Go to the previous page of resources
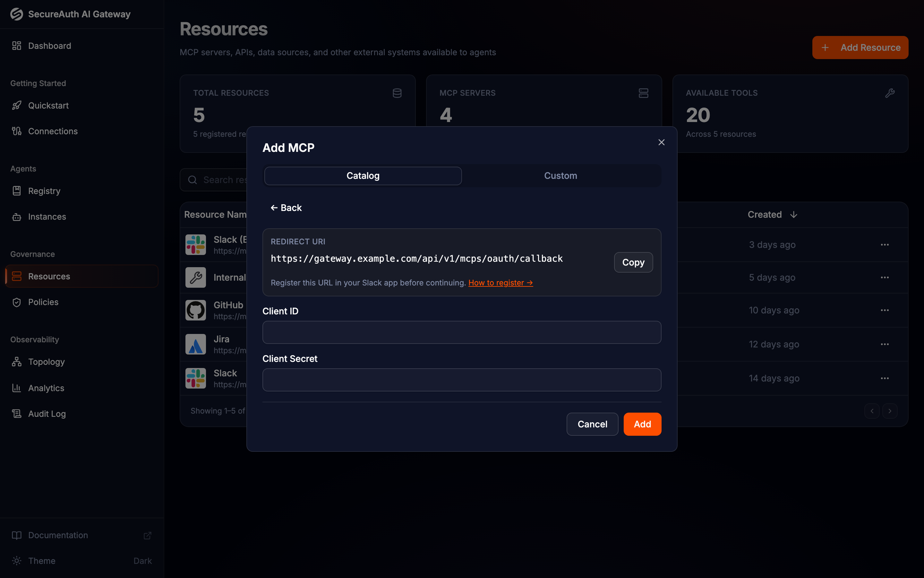Image resolution: width=924 pixels, height=578 pixels. (872, 411)
